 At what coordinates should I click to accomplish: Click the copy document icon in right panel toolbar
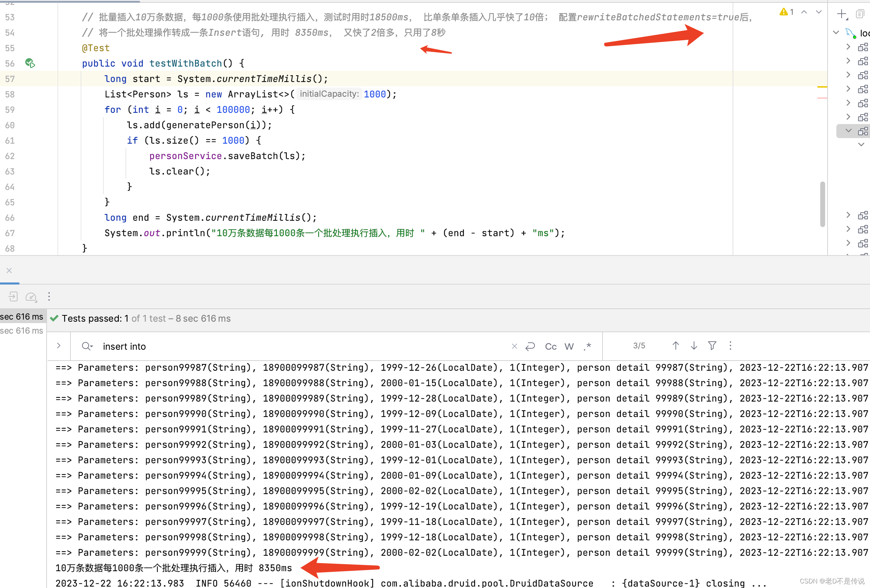(x=860, y=14)
